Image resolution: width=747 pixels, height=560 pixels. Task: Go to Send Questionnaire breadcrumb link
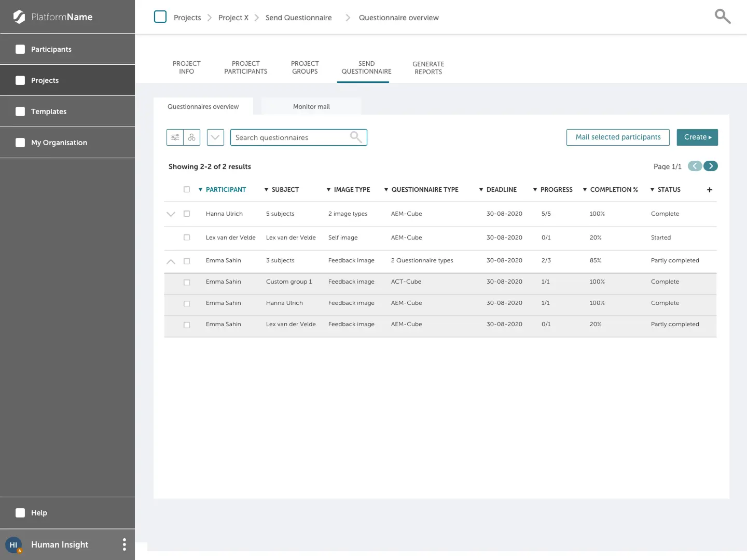pyautogui.click(x=299, y=18)
